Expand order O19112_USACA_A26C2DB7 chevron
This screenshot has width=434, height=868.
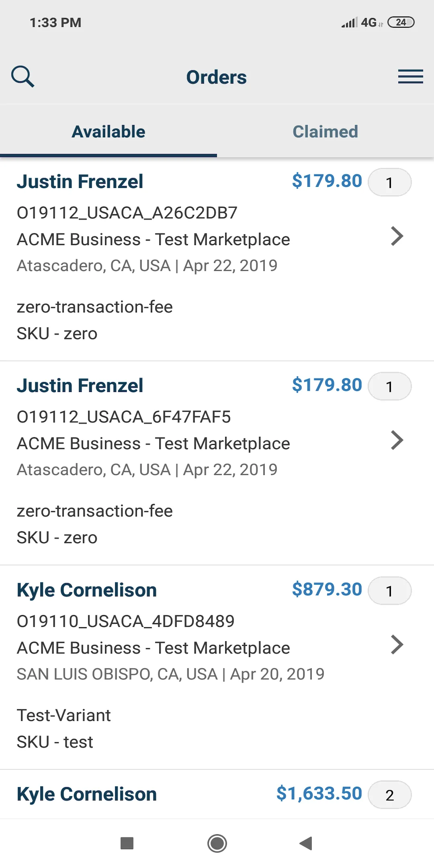[x=397, y=236]
